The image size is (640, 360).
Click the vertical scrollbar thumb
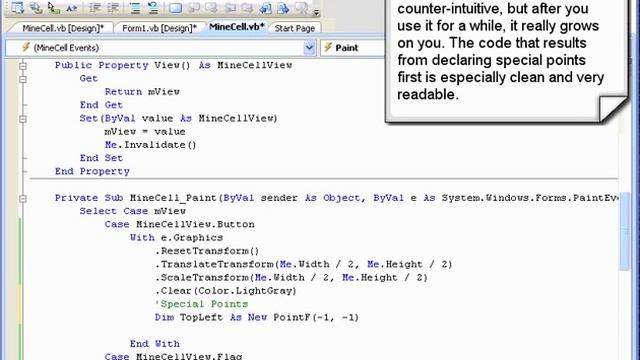[x=624, y=231]
